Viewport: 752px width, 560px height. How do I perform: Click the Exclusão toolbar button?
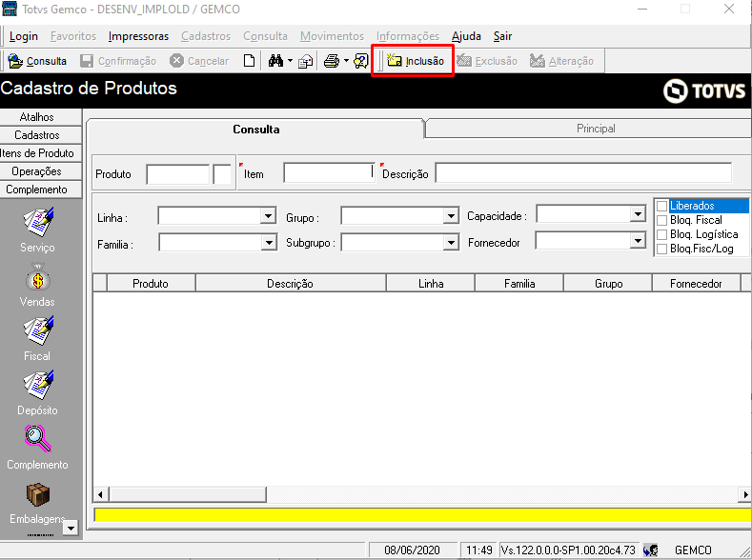click(x=487, y=61)
